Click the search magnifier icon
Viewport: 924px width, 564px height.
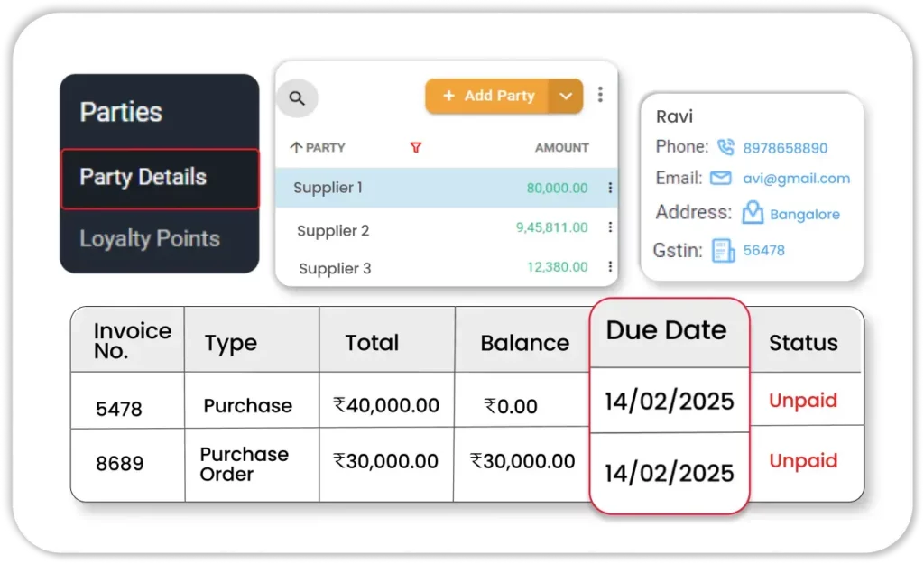click(x=297, y=97)
